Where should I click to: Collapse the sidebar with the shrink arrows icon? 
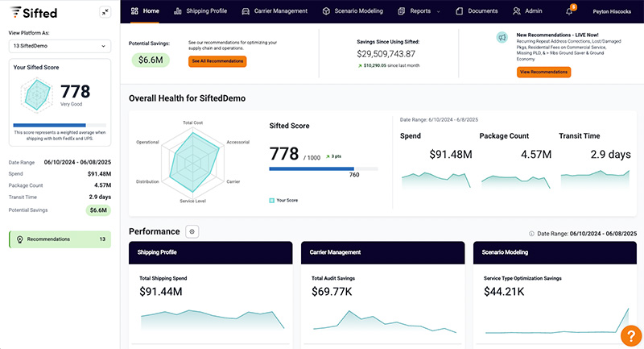pos(105,12)
